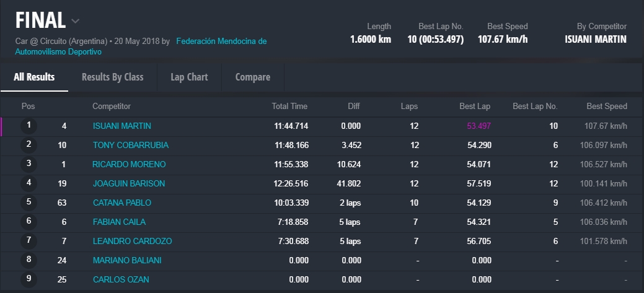The height and width of the screenshot is (293, 644).
Task: Expand the FINAL session dropdown chevron
Action: point(76,21)
